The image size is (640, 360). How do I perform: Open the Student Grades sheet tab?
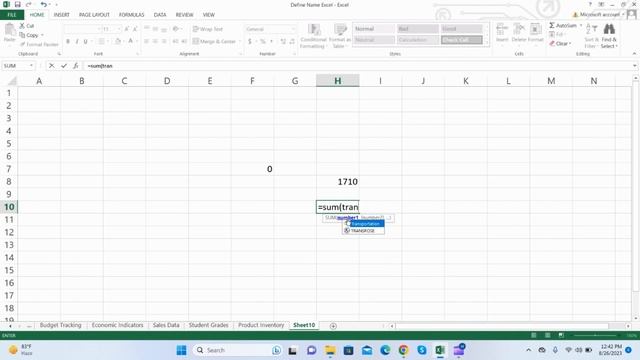(208, 325)
